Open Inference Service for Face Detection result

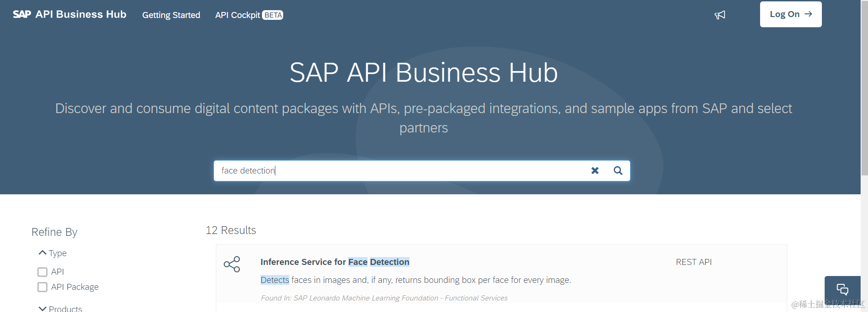(334, 262)
